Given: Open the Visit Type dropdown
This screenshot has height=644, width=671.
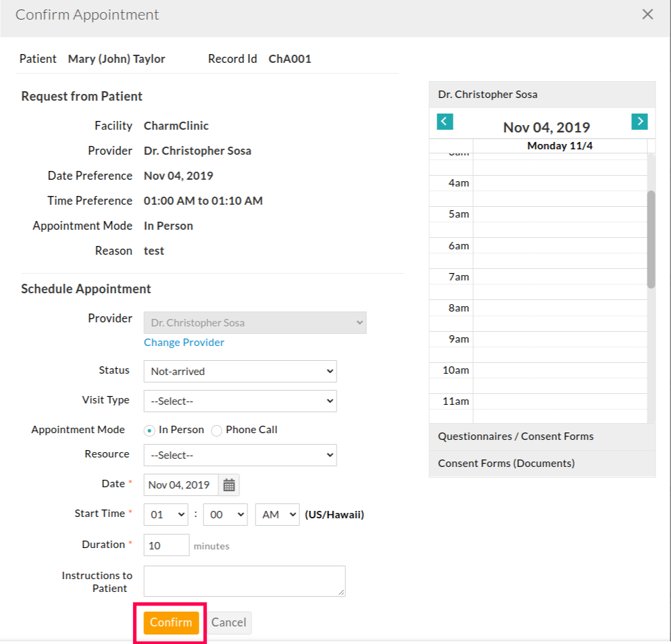Looking at the screenshot, I should pyautogui.click(x=240, y=401).
